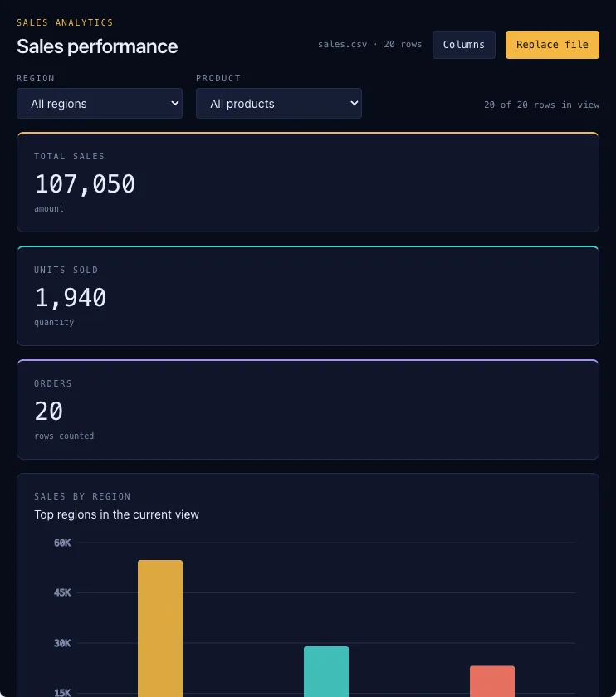Click the 60K axis label
Image resolution: width=616 pixels, height=697 pixels.
[x=62, y=543]
